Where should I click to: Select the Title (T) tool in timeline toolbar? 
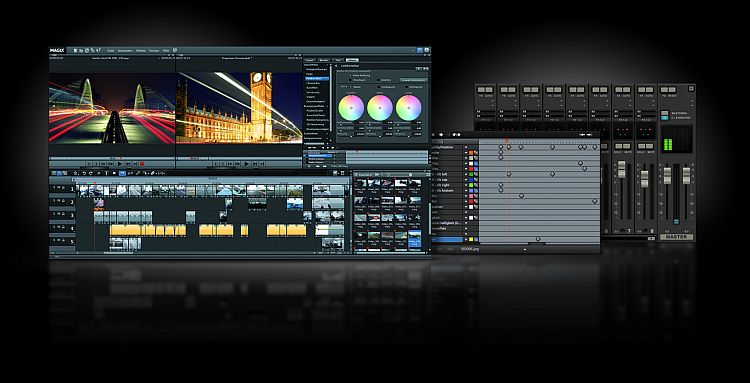[106, 173]
